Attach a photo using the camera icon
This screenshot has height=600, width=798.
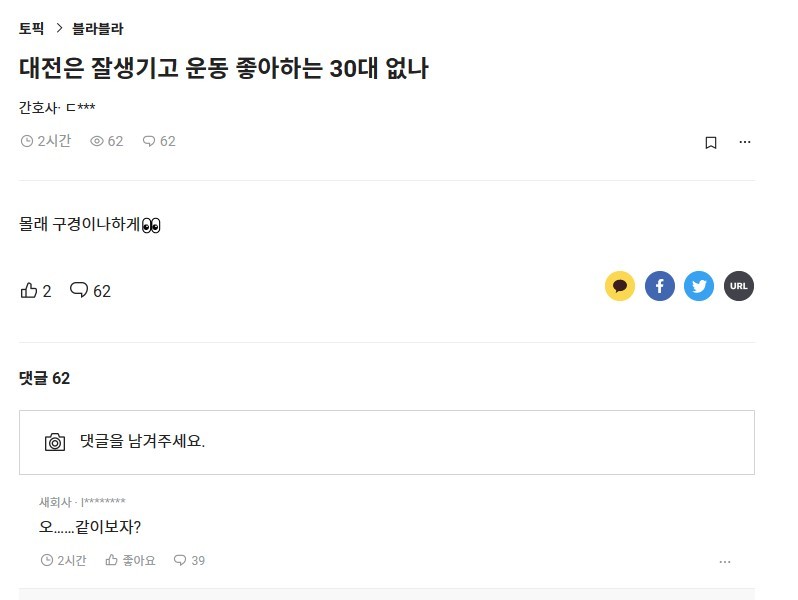click(55, 442)
